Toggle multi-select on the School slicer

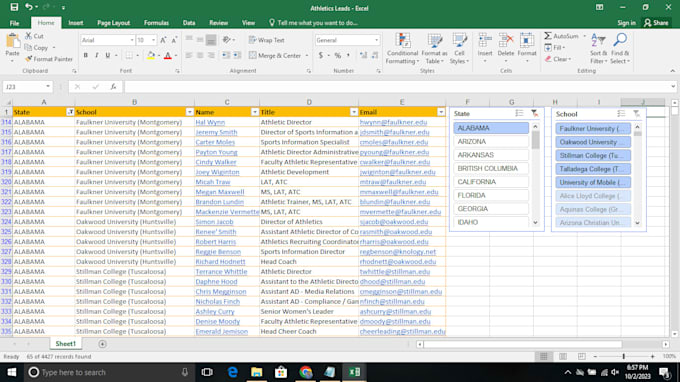pyautogui.click(x=621, y=114)
